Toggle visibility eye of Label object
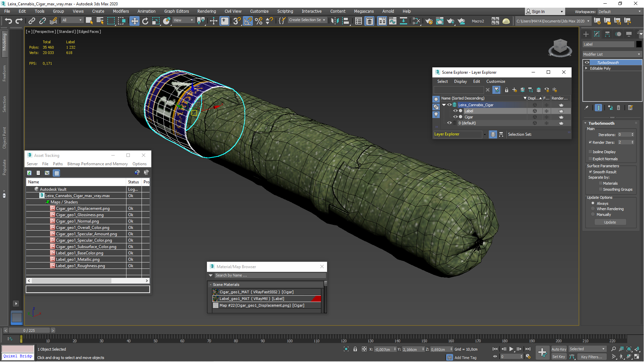The height and width of the screenshot is (362, 644). tap(455, 111)
